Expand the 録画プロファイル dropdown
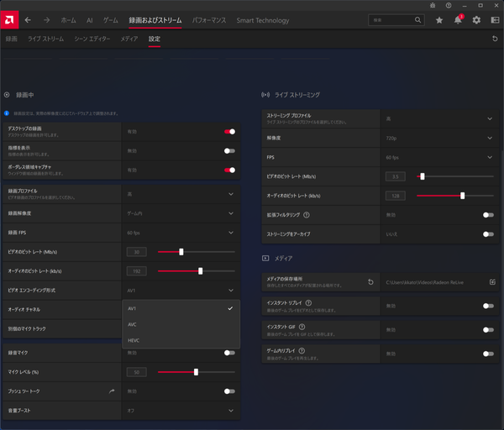This screenshot has height=430, width=504. tap(181, 194)
